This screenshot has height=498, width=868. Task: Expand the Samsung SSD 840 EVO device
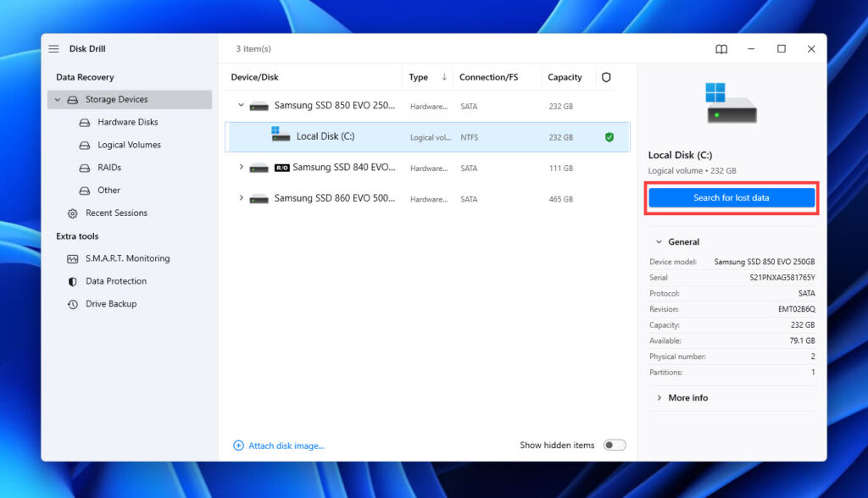(x=240, y=168)
